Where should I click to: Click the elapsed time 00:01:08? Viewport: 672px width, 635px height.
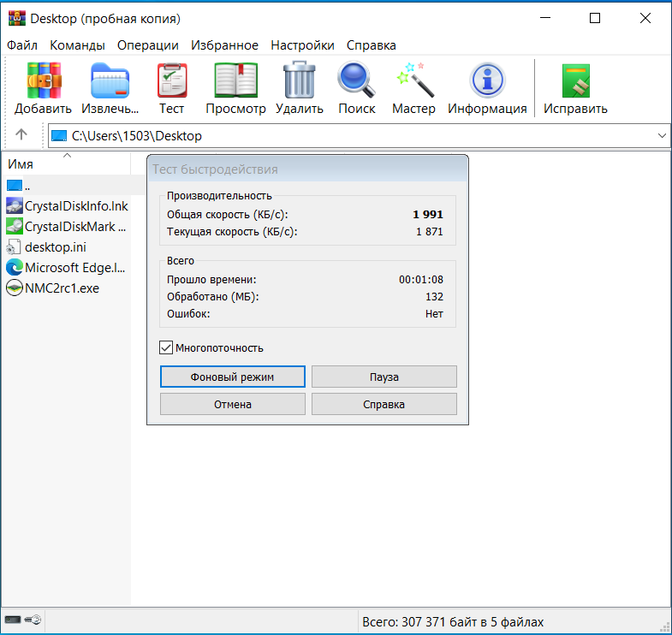(421, 279)
